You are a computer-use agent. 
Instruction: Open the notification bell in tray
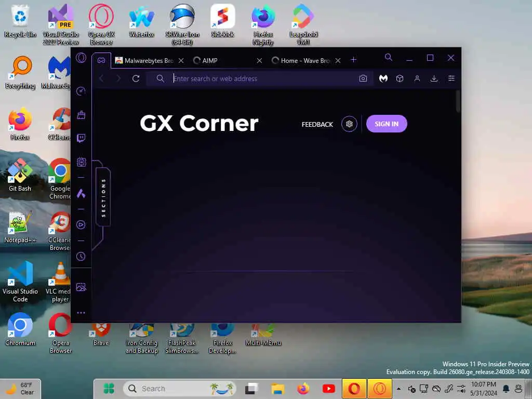(x=506, y=389)
